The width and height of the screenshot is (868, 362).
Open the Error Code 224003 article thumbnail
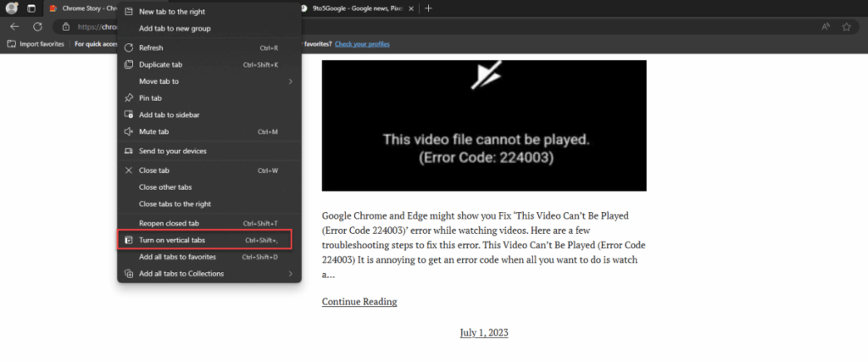(484, 125)
